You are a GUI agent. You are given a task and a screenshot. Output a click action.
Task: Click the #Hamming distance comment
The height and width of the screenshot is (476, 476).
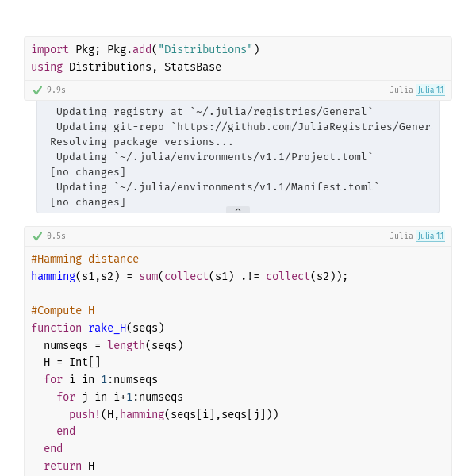coord(85,259)
